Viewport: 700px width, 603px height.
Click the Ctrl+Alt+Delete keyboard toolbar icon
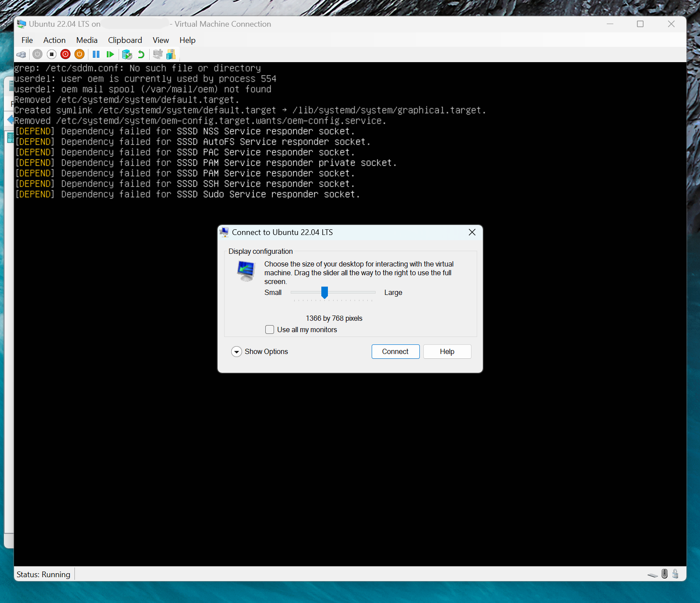pos(21,54)
